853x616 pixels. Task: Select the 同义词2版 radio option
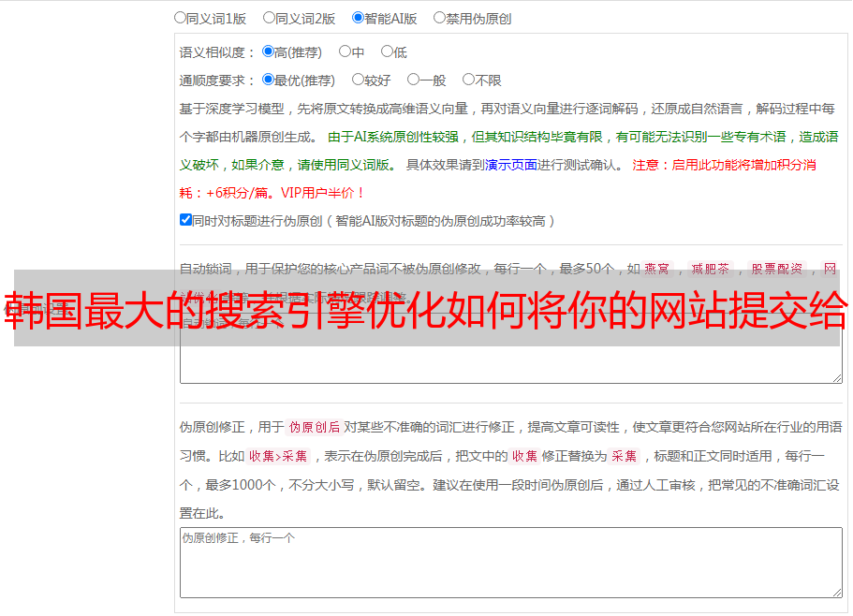click(269, 18)
